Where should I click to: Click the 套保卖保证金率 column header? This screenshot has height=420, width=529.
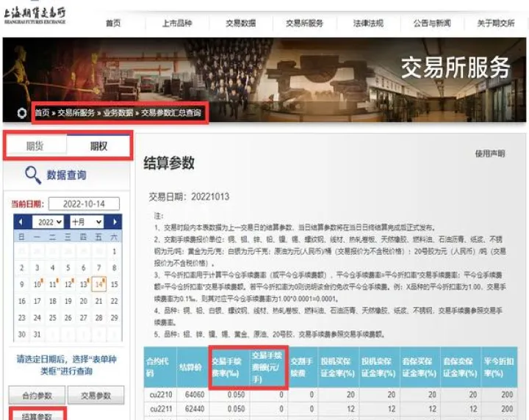(460, 367)
